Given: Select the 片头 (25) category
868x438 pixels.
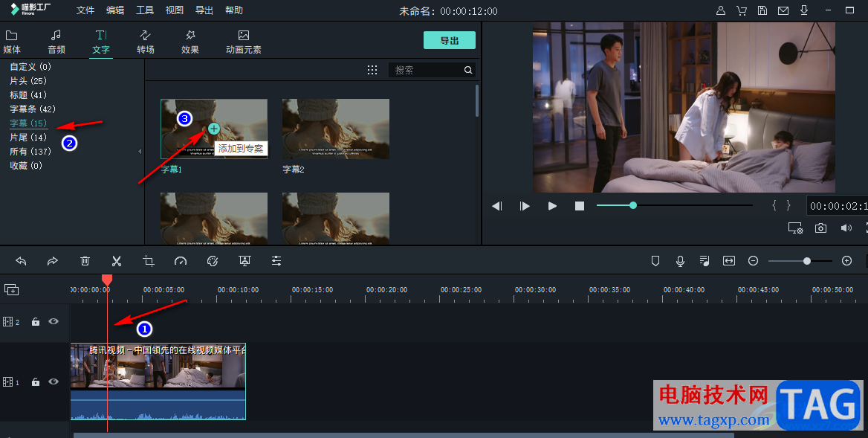Looking at the screenshot, I should coord(28,81).
